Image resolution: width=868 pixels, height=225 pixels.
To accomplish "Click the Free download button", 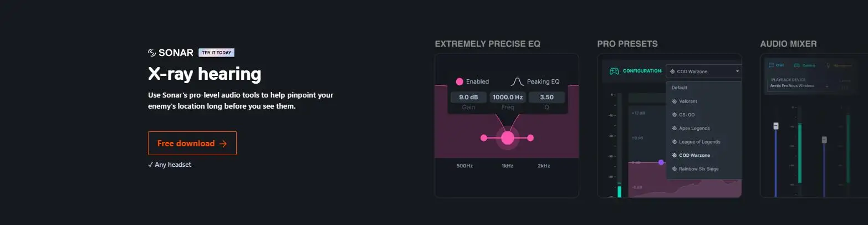I will pyautogui.click(x=192, y=143).
